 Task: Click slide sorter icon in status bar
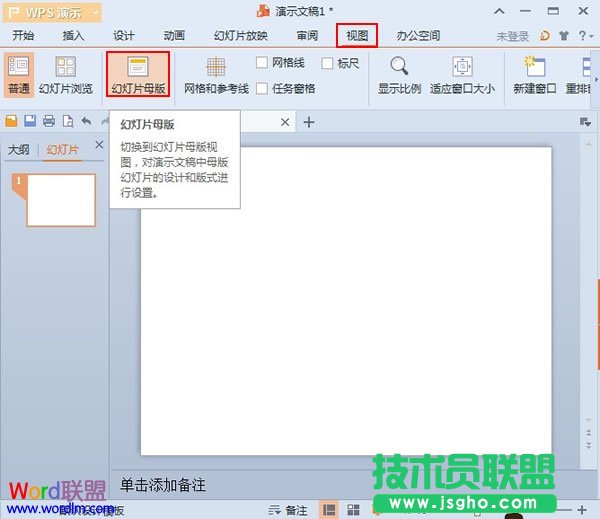[x=353, y=510]
